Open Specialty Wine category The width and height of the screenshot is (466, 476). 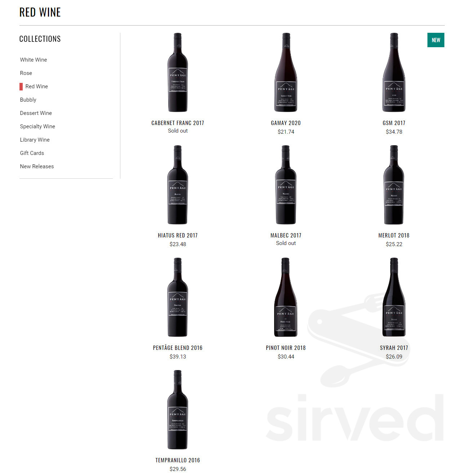pos(37,126)
